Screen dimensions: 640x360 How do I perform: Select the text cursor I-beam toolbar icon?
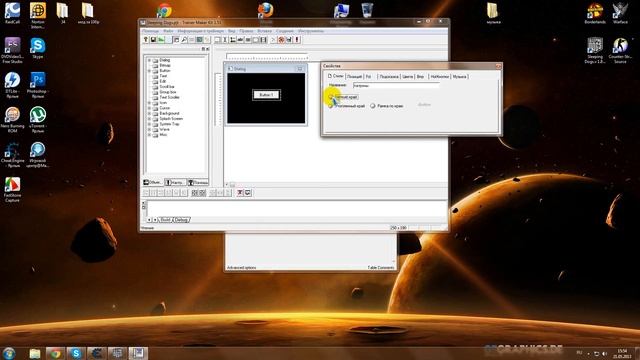click(225, 40)
